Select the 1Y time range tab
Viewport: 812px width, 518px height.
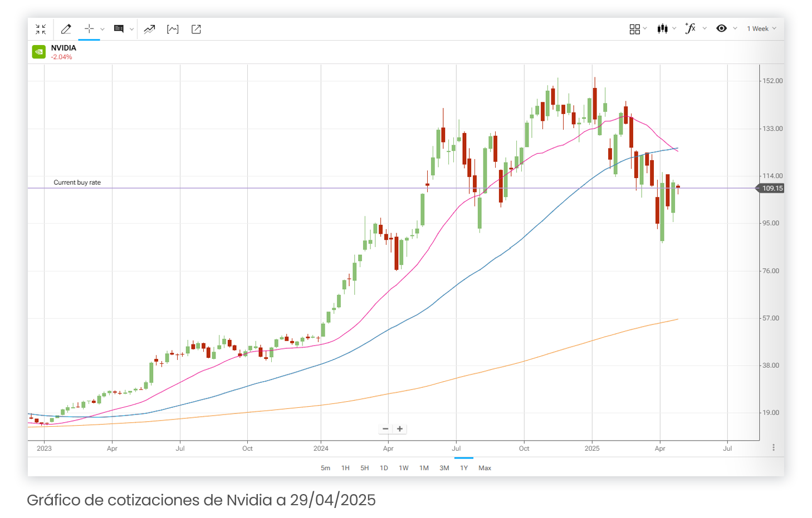click(464, 468)
